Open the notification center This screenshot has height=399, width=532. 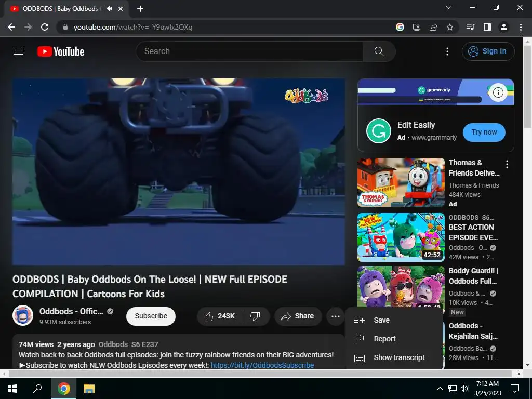[x=515, y=389]
